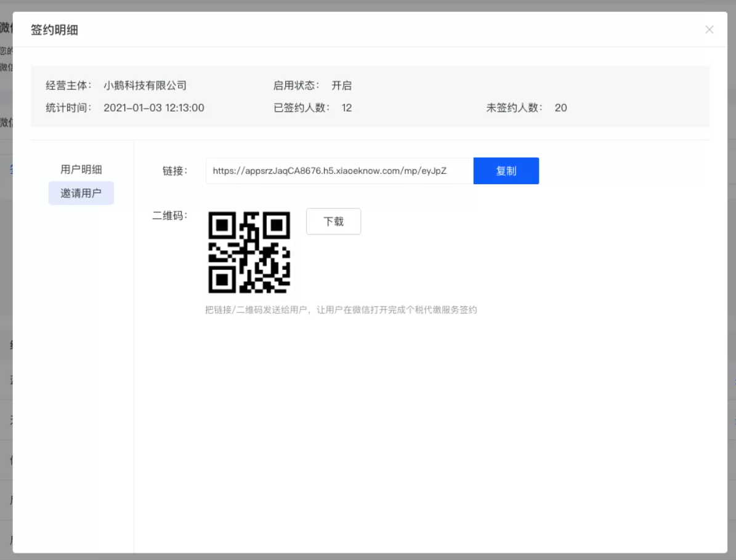Click the 已签约人数 value 12
This screenshot has width=736, height=560.
[x=346, y=108]
